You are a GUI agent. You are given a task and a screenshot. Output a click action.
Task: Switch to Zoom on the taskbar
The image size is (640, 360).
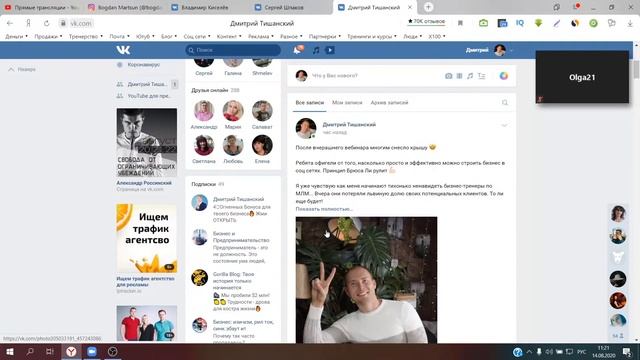coord(92,351)
